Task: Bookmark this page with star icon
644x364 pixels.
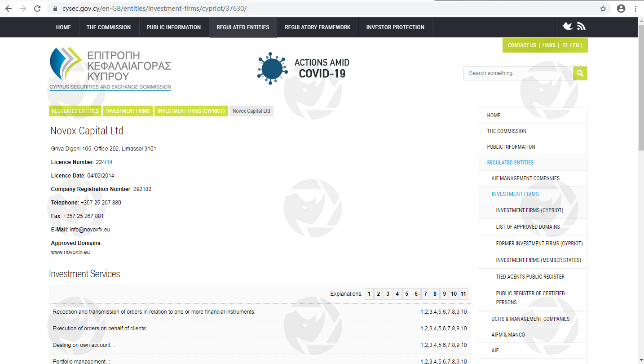Action: click(603, 9)
